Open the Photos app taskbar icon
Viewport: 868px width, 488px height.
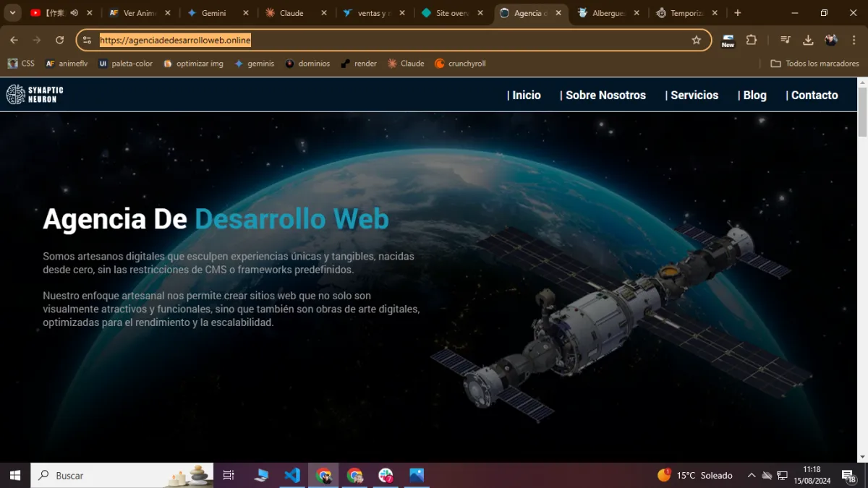coord(417,476)
